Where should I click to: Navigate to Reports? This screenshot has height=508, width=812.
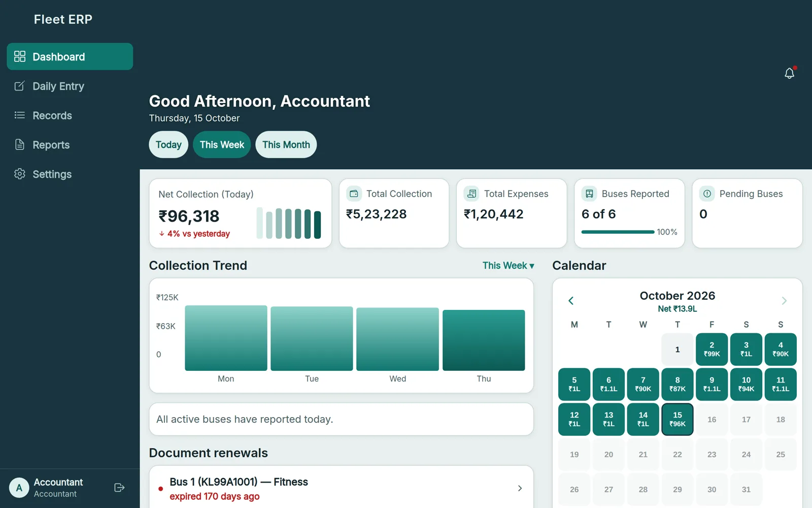[70, 145]
